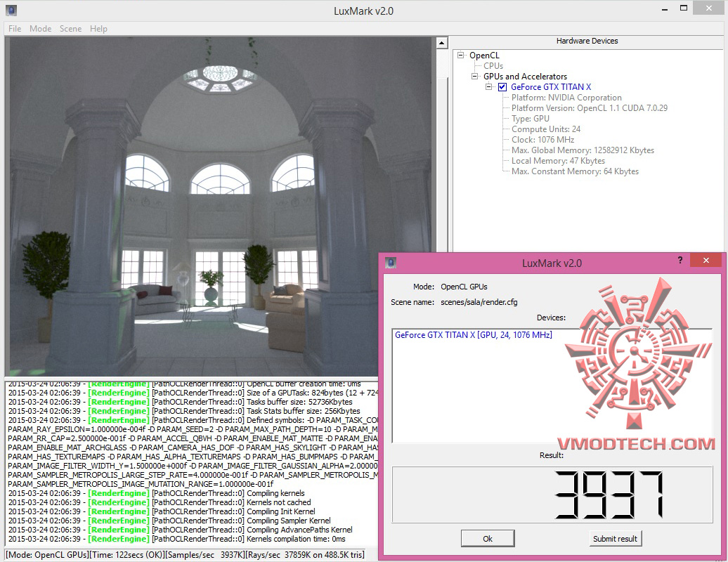
Task: Click the Compiling AdvancePaths Kernel log line
Action: [180, 530]
